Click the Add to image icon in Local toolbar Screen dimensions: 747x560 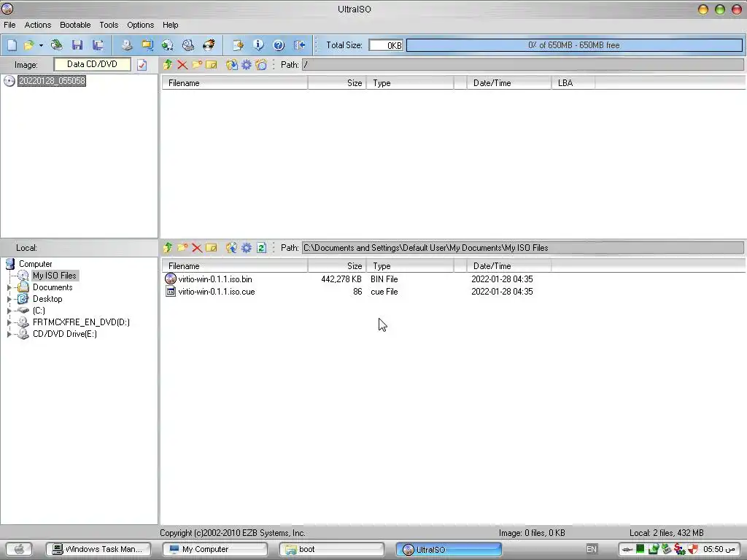click(231, 248)
